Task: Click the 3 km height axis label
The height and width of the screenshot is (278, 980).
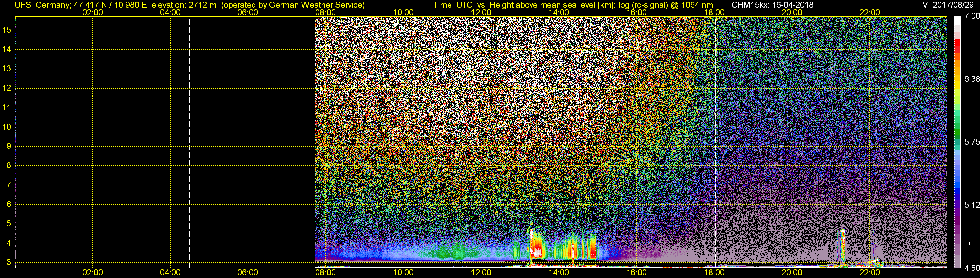Action: click(x=9, y=262)
